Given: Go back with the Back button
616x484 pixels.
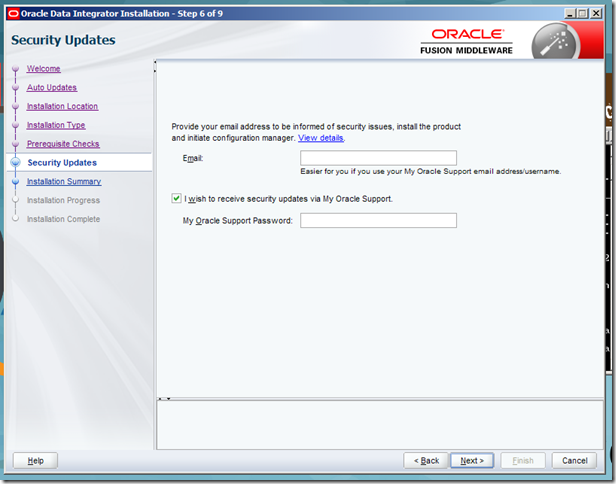Looking at the screenshot, I should pyautogui.click(x=426, y=460).
